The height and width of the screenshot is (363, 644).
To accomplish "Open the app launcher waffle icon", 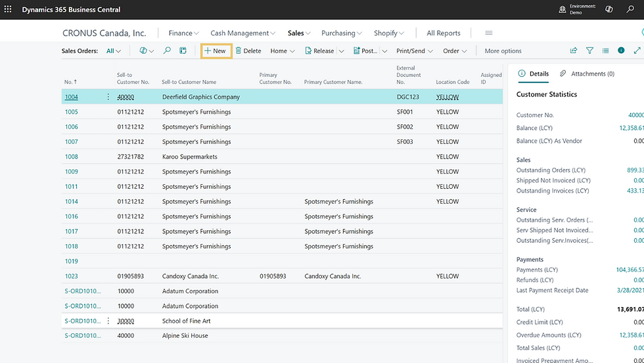I will (x=8, y=9).
